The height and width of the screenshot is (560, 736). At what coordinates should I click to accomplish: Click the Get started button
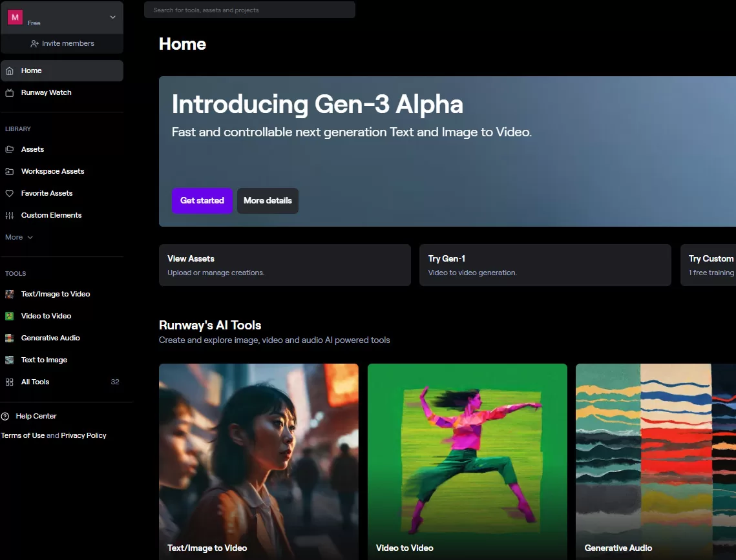(x=202, y=201)
